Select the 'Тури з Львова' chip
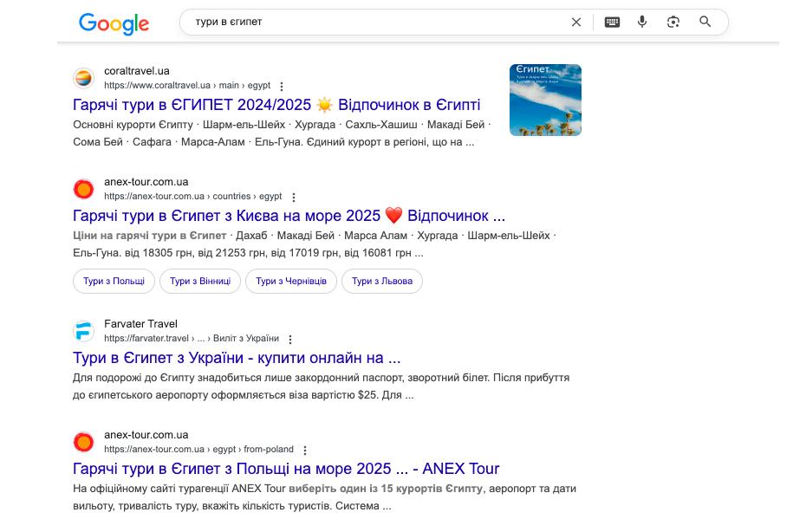 coord(382,282)
